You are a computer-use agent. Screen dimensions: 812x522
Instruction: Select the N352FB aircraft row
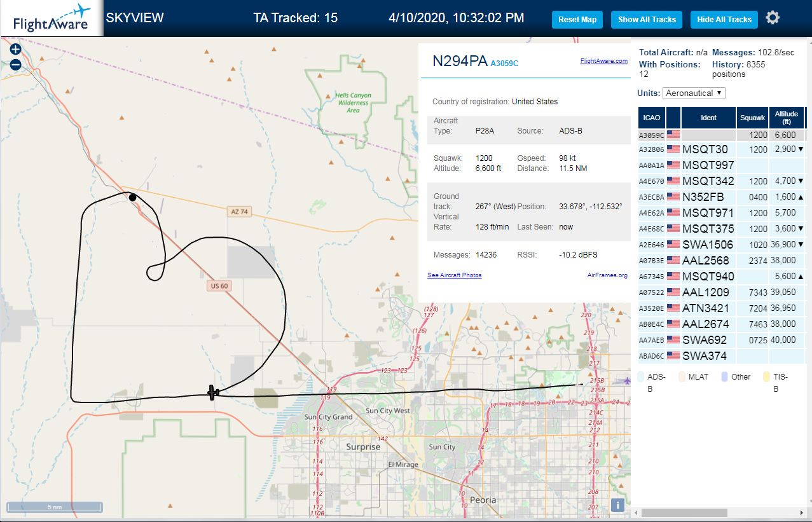[x=722, y=197]
